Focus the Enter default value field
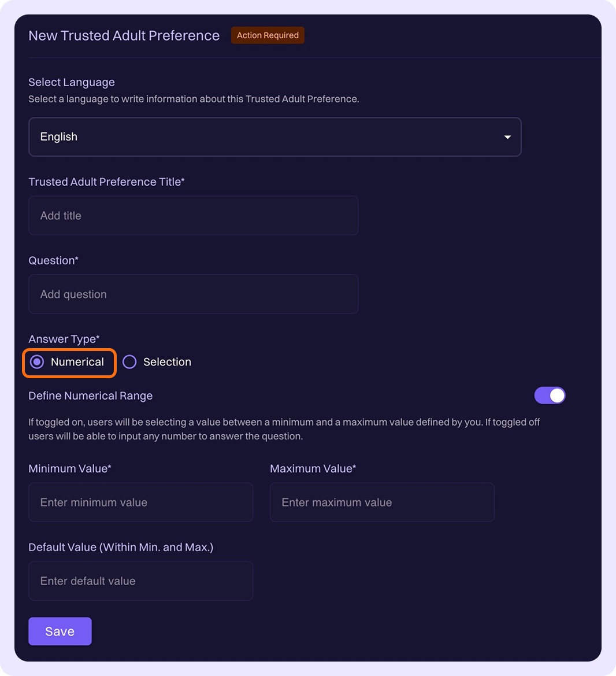The image size is (616, 676). [x=140, y=581]
